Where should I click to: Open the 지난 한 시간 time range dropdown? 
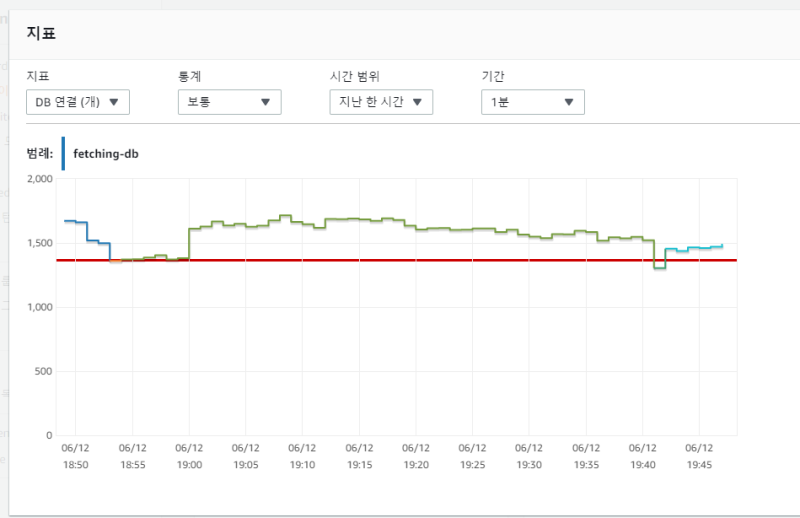click(380, 102)
